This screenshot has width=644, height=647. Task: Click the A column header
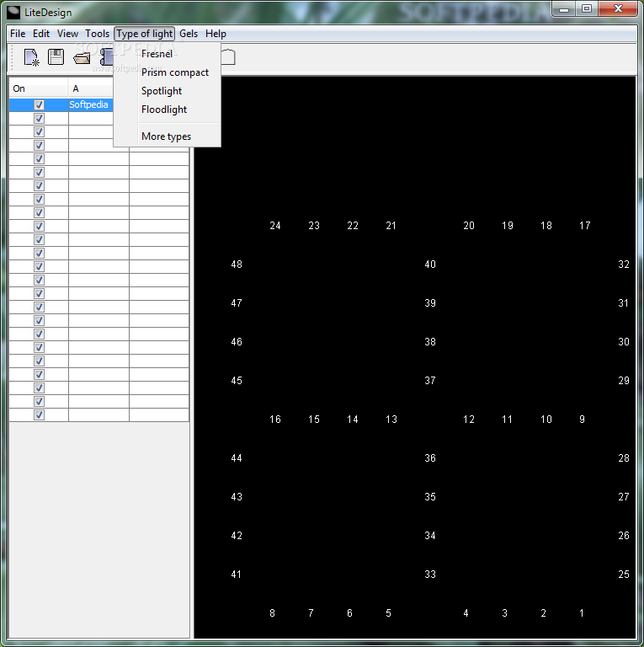[90, 88]
